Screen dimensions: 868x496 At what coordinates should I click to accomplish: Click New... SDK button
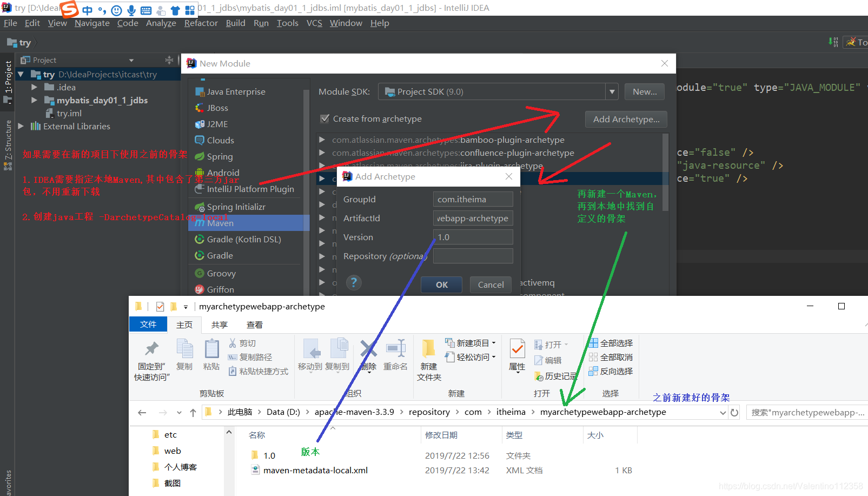pyautogui.click(x=645, y=92)
